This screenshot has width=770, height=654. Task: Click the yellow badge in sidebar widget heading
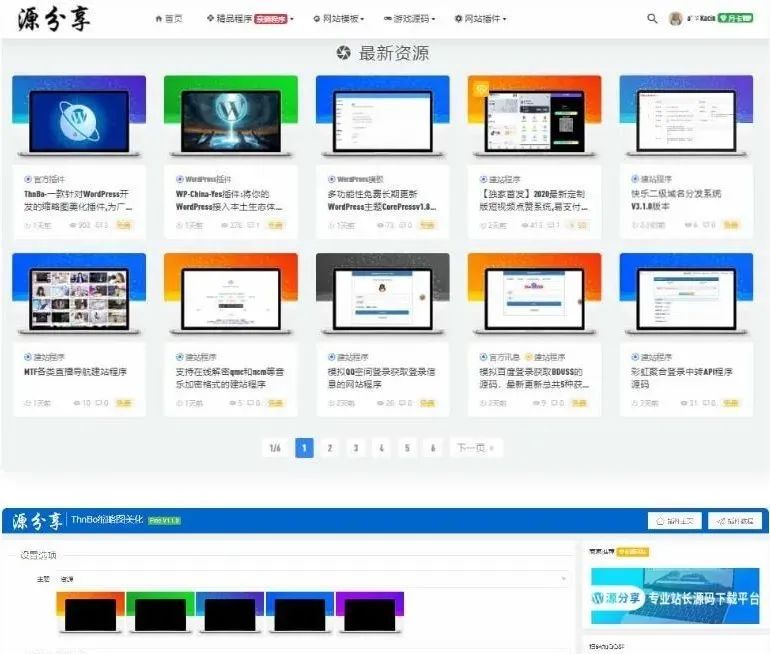tap(632, 552)
